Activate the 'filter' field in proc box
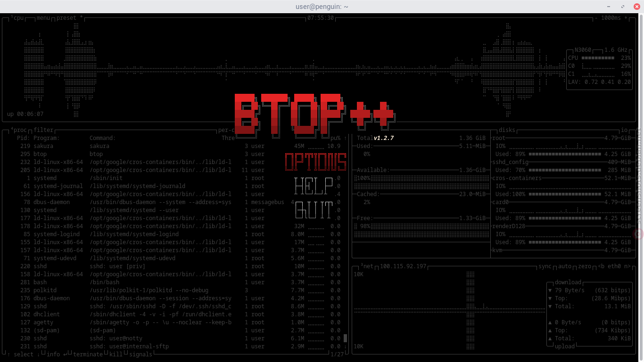 [x=43, y=130]
